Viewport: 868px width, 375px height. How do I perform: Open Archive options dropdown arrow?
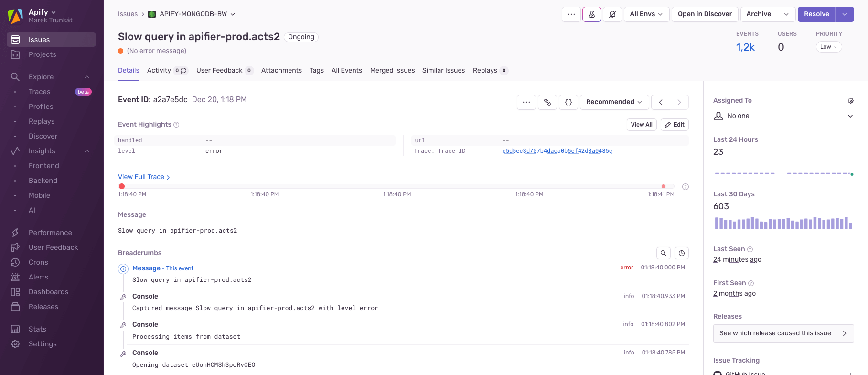click(x=786, y=14)
